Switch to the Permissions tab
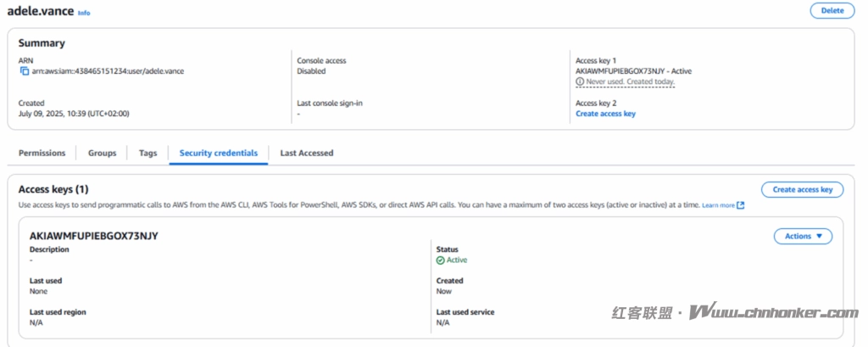 [x=42, y=153]
